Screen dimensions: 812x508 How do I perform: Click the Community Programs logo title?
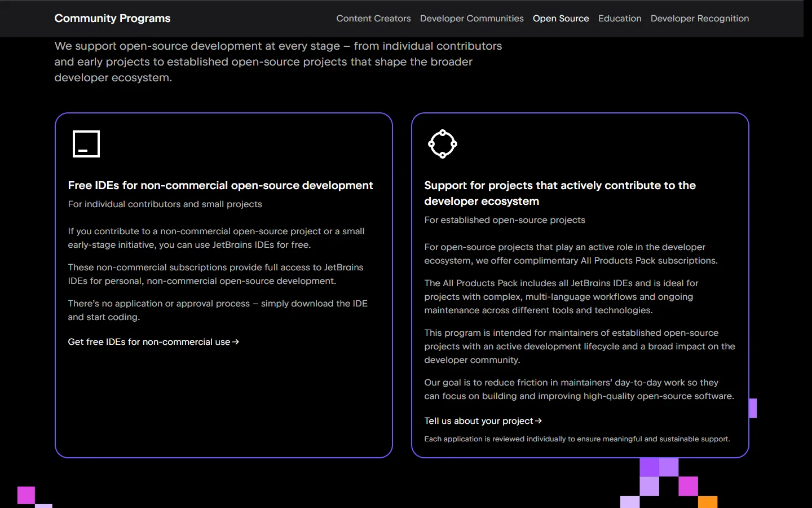(112, 18)
